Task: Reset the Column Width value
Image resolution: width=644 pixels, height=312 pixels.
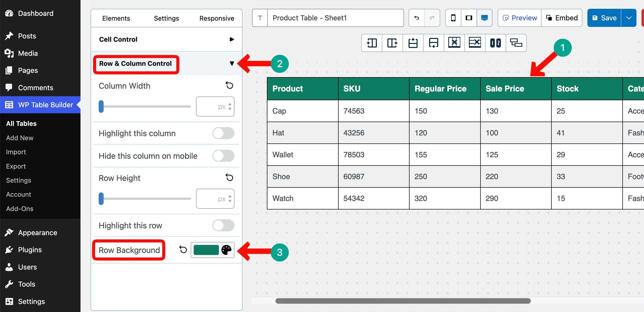Action: [x=229, y=85]
